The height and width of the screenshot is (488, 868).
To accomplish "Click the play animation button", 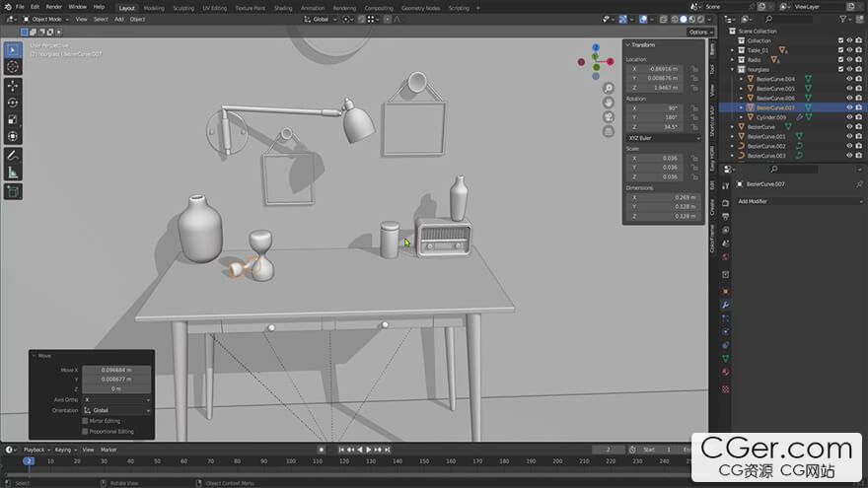I will pyautogui.click(x=369, y=450).
